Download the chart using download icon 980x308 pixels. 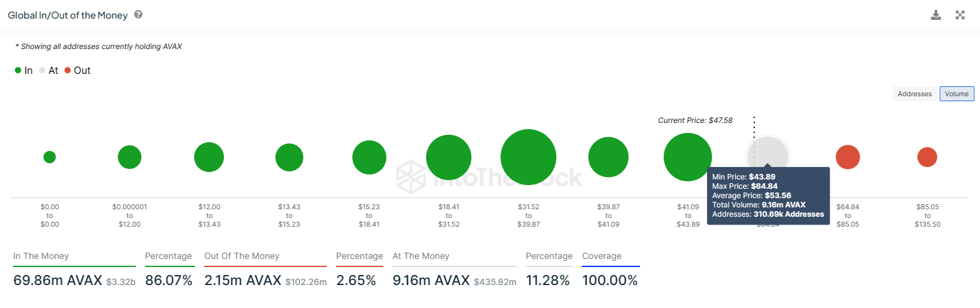tap(936, 15)
